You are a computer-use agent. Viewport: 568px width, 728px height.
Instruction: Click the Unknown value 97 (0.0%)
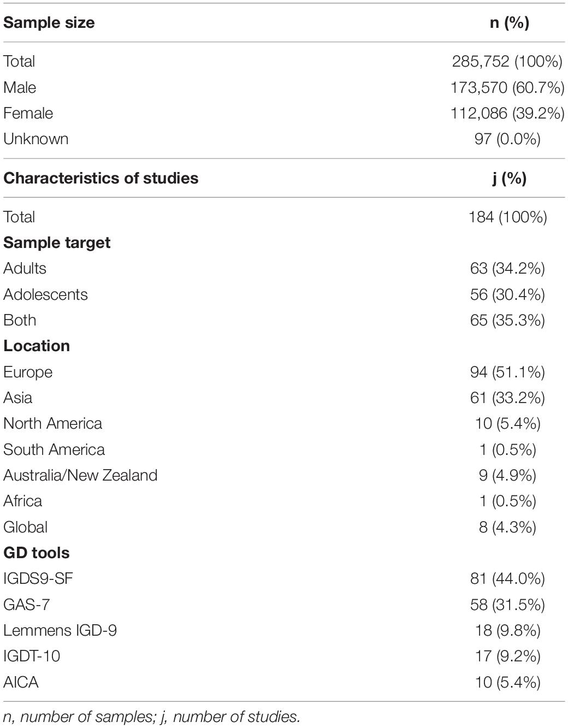508,139
